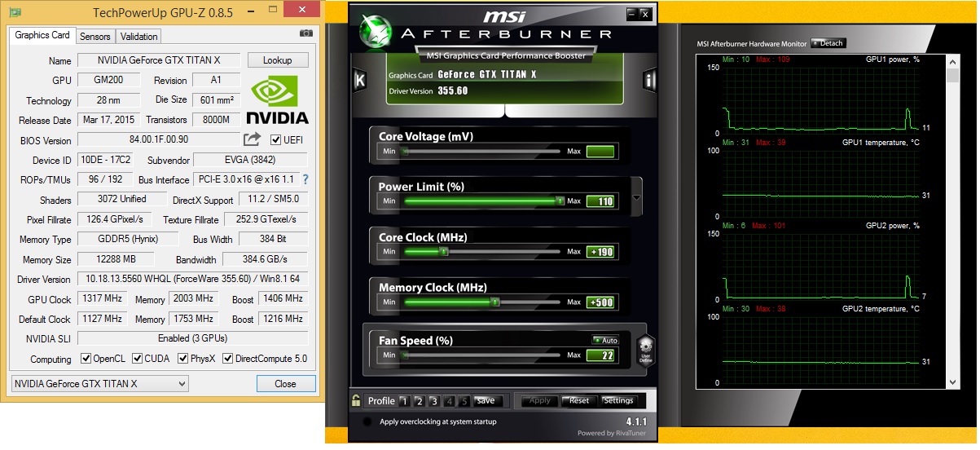980x450 pixels.
Task: Click the Core Clock slider handle
Action: coord(443,251)
